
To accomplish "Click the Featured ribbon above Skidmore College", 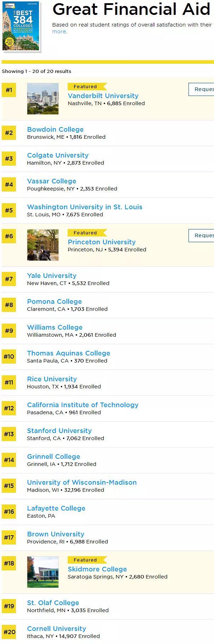I will tap(86, 560).
